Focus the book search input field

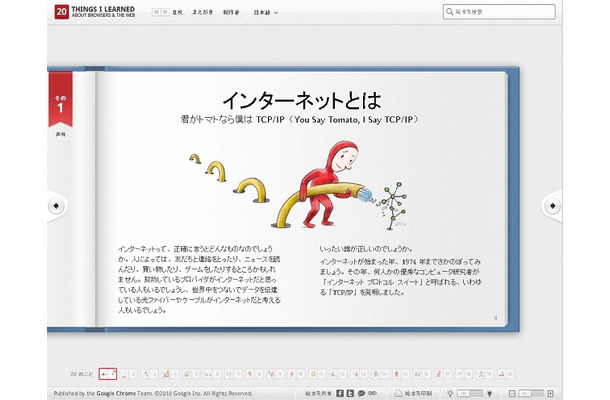click(499, 12)
